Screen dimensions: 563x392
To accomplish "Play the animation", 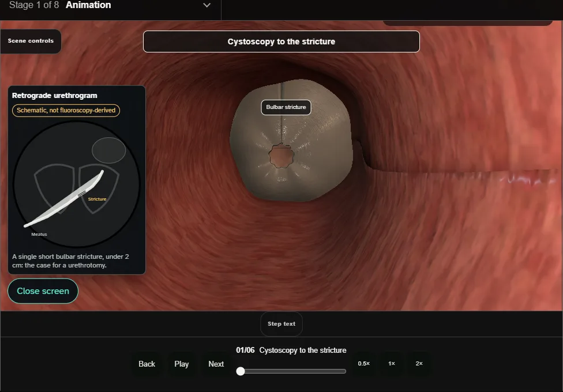I will [x=182, y=364].
